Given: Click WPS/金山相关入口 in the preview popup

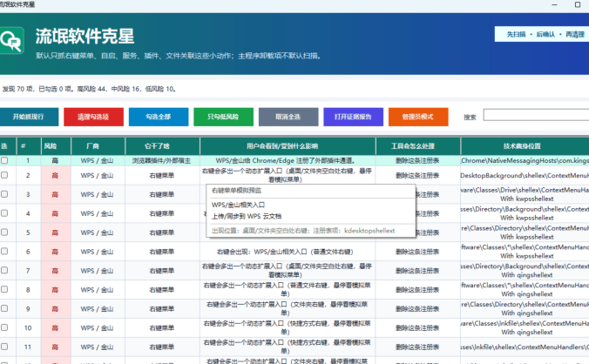Looking at the screenshot, I should click(x=238, y=205).
